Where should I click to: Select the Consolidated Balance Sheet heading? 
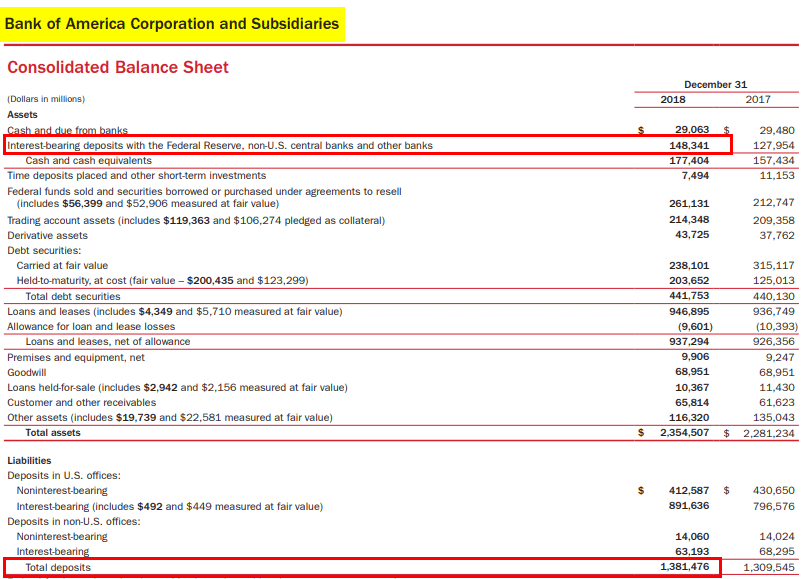[113, 66]
